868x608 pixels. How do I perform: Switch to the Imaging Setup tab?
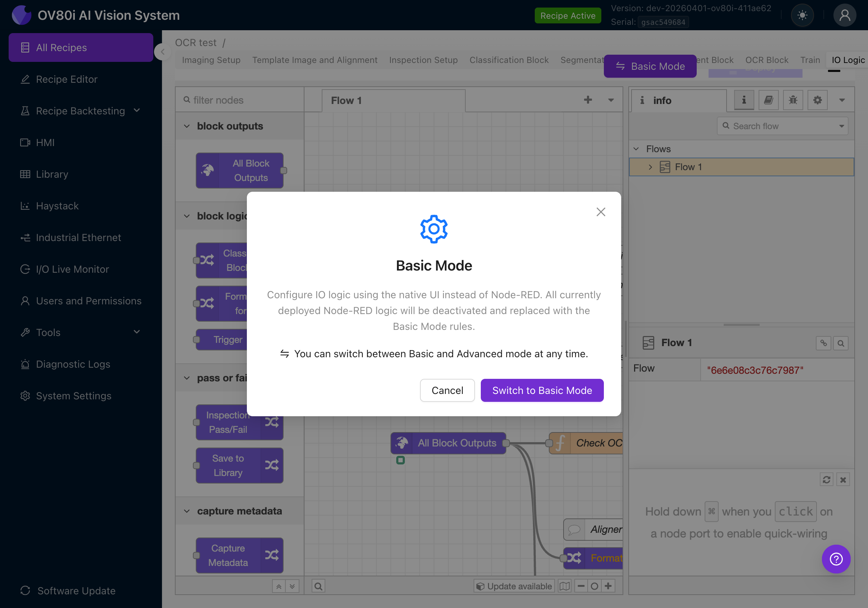(x=211, y=60)
